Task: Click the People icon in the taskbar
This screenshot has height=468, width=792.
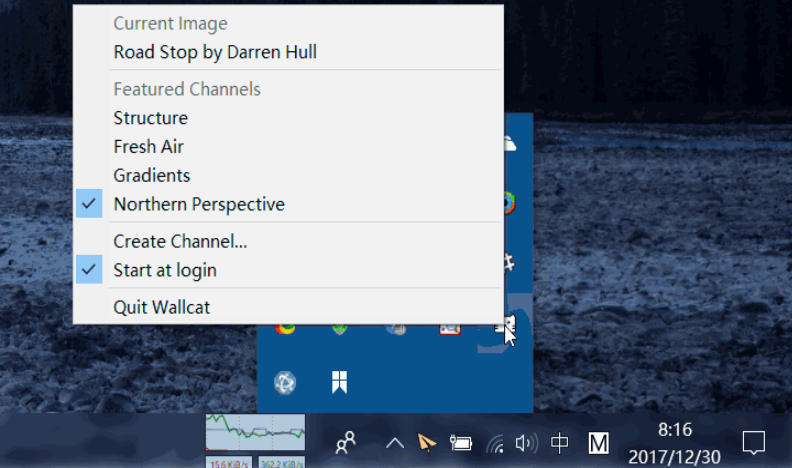Action: pyautogui.click(x=346, y=442)
